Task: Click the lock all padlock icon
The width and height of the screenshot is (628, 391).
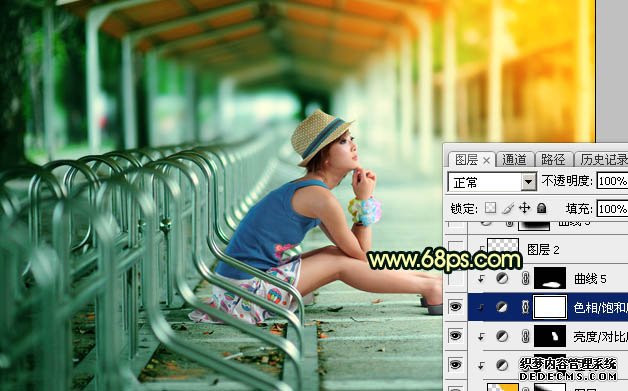Action: point(541,208)
